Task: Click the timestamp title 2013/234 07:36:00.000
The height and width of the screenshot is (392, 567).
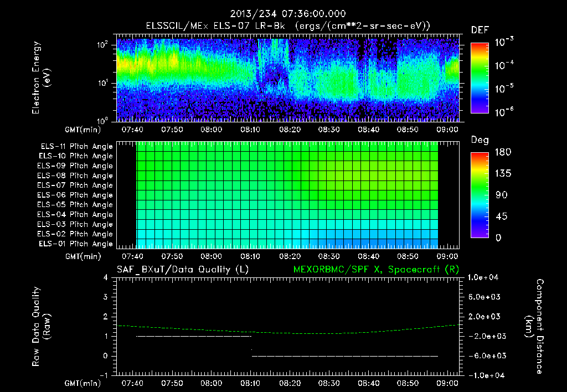Action: [288, 14]
